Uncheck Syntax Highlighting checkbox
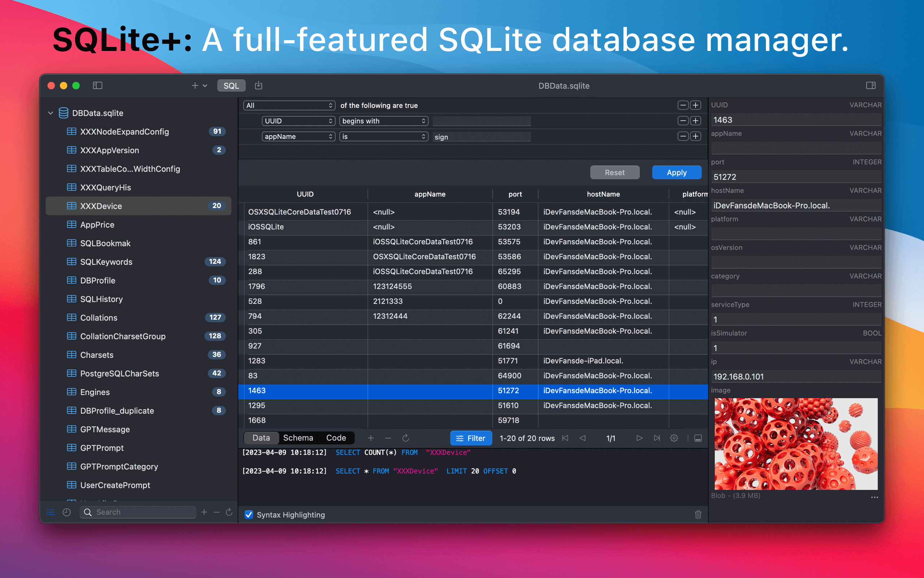Image resolution: width=924 pixels, height=578 pixels. click(249, 514)
